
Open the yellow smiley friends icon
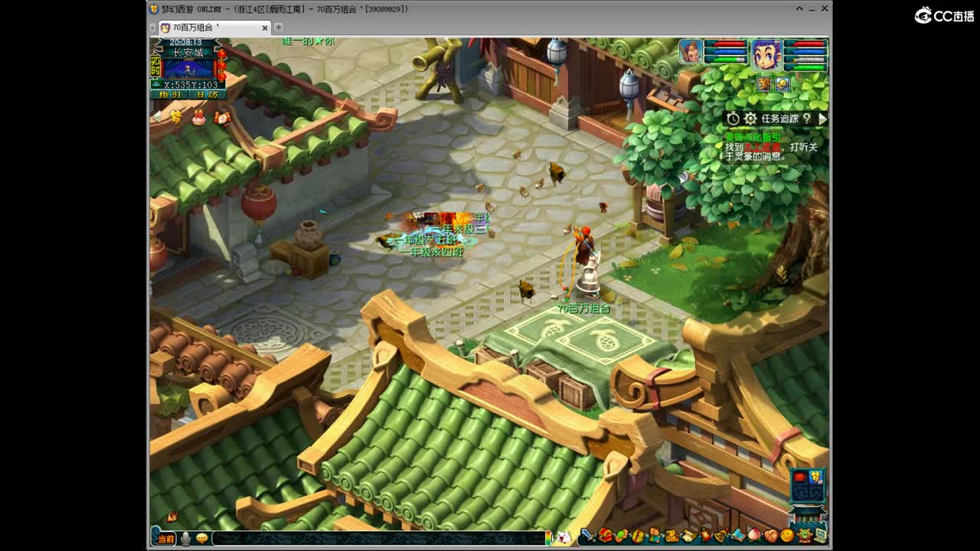787,536
